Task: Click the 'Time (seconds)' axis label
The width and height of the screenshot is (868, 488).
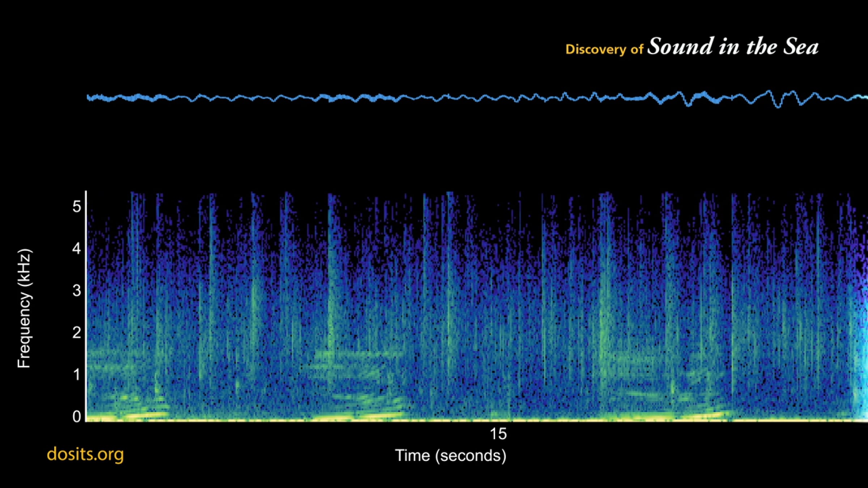Action: pos(450,455)
